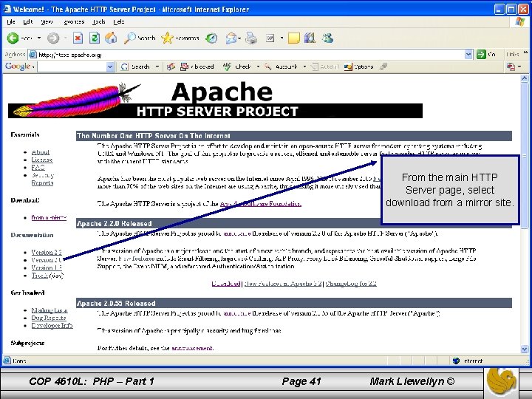Image resolution: width=532 pixels, height=399 pixels.
Task: Click the Developer Info link
Action: click(x=52, y=325)
